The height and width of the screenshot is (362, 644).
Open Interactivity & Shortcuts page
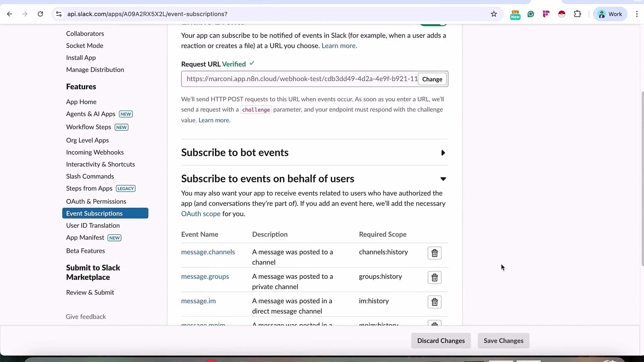100,165
